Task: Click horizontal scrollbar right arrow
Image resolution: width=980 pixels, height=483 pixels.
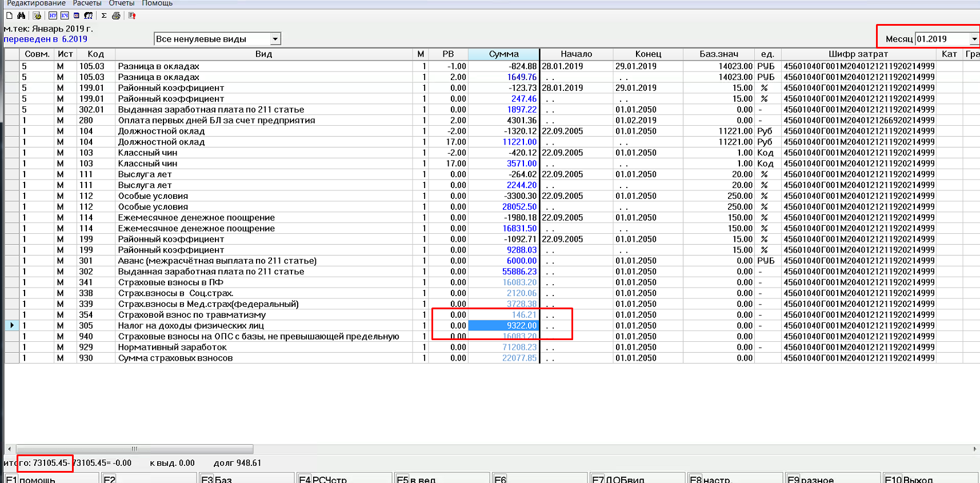Action: (x=975, y=449)
